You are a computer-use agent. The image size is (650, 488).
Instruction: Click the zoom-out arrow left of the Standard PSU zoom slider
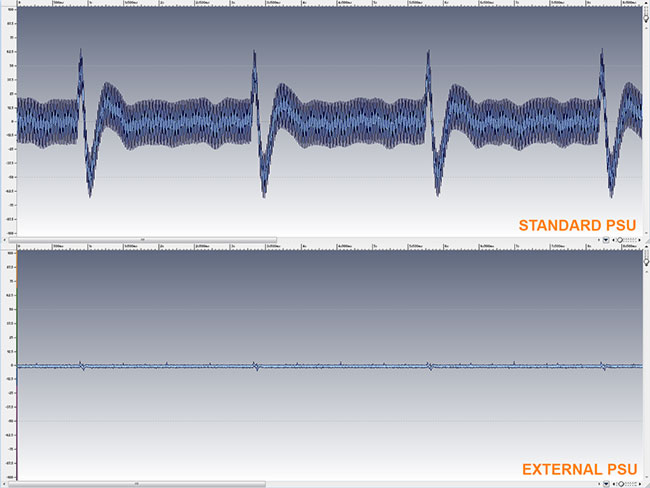point(614,240)
